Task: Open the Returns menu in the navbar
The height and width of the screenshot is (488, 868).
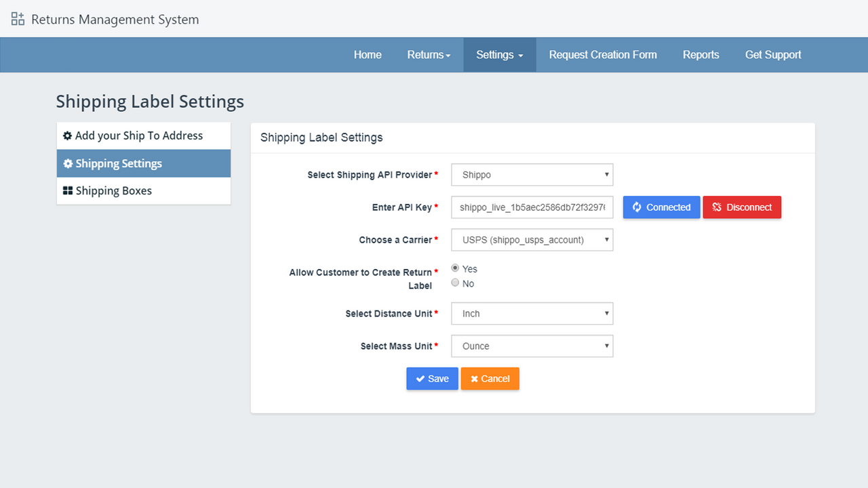Action: (x=429, y=55)
